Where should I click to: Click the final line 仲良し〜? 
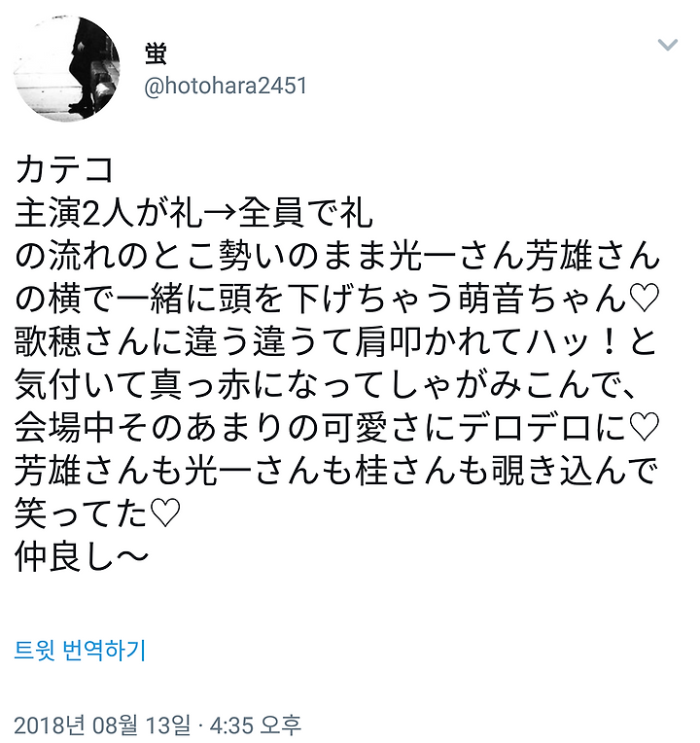click(x=82, y=555)
